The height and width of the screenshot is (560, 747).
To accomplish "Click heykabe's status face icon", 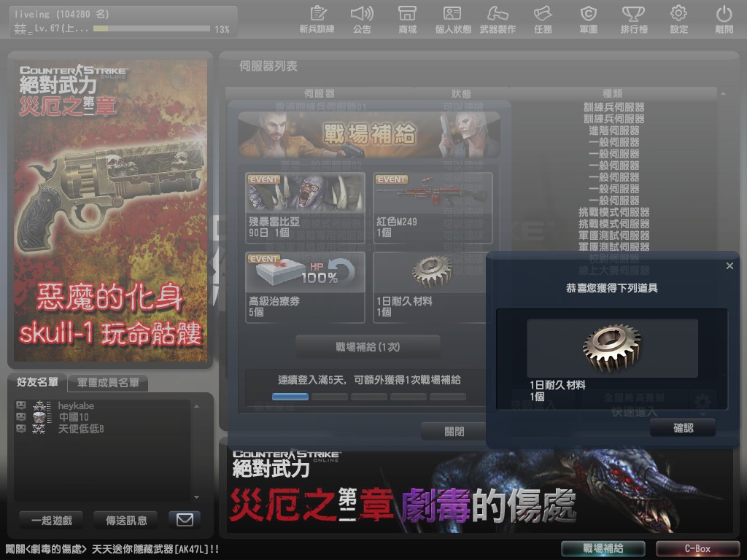I will 21,405.
